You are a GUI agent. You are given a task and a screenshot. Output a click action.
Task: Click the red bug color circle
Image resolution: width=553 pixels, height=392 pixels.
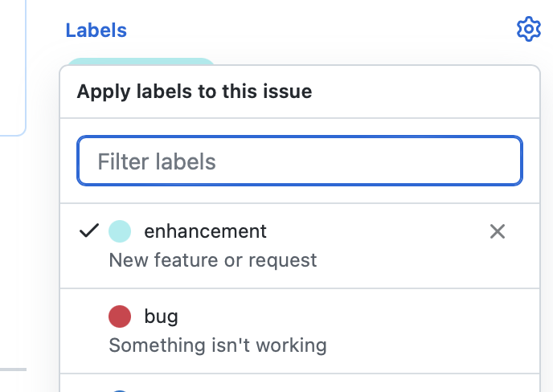pyautogui.click(x=120, y=316)
